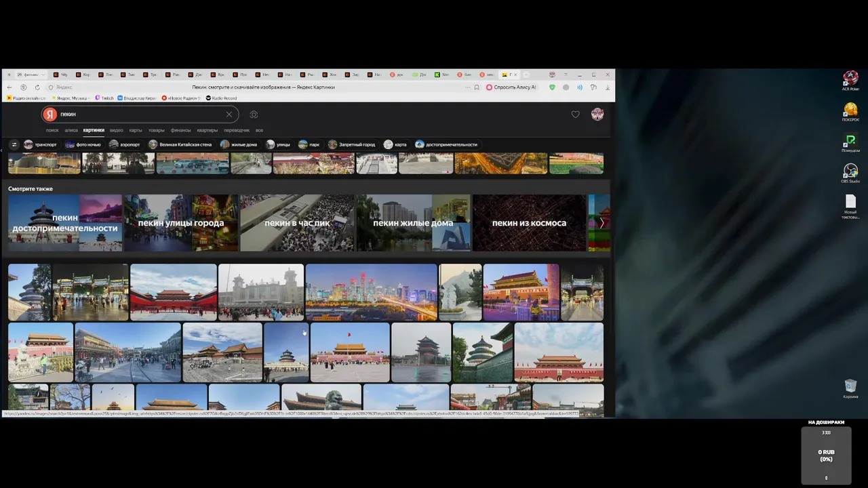Open image search filters icon
This screenshot has height=488, width=868.
14,144
